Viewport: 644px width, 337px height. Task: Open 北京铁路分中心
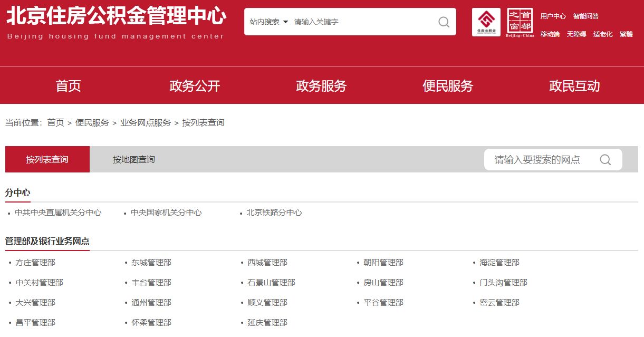click(274, 213)
